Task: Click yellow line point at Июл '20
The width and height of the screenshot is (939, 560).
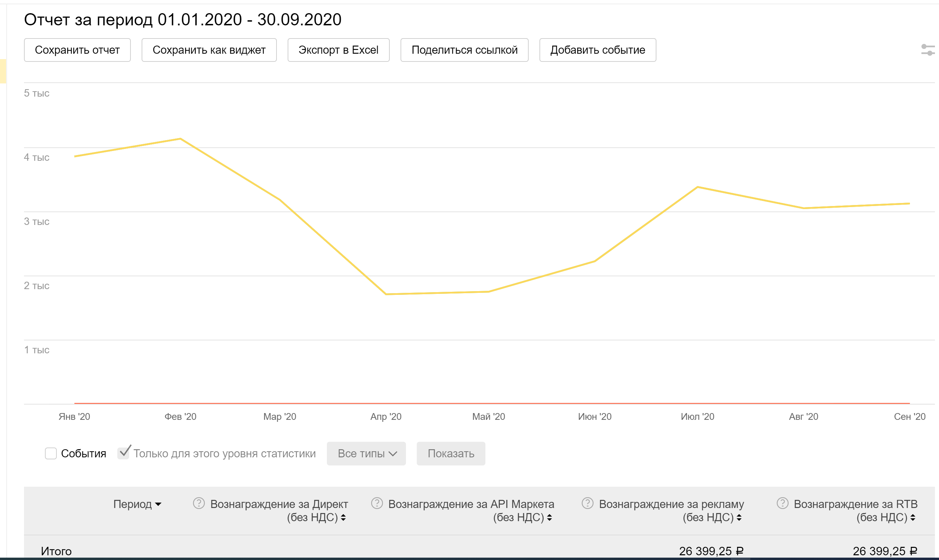Action: [x=697, y=187]
